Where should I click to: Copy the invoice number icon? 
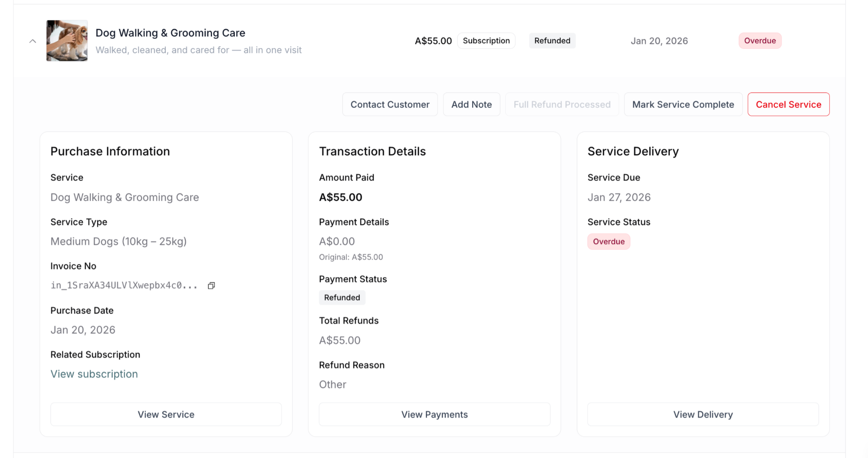click(x=211, y=286)
